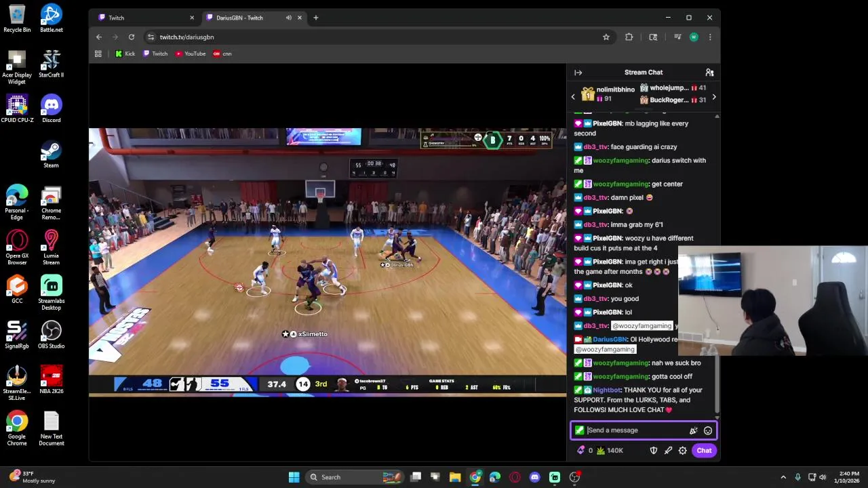
Task: Open Battle.net desktop shortcut
Action: tap(52, 18)
